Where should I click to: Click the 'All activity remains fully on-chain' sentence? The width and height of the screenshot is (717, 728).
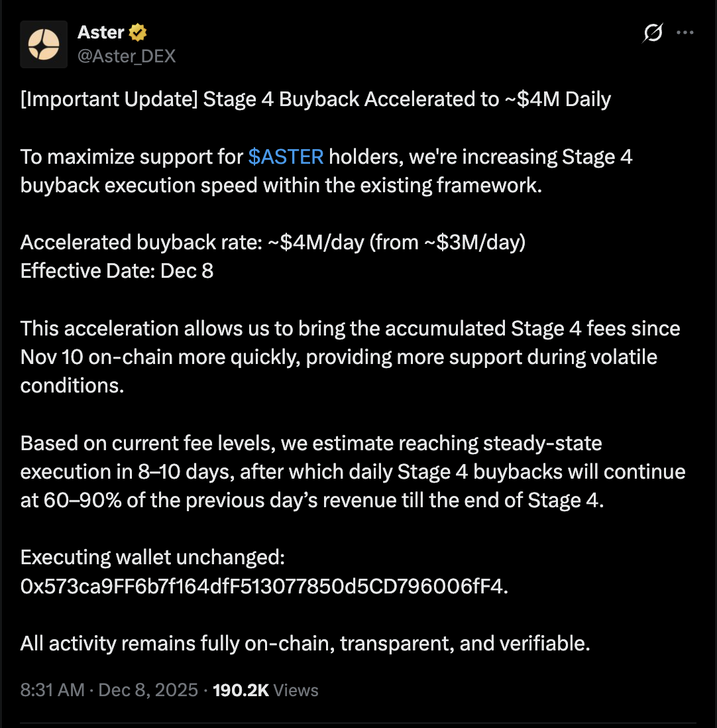click(305, 643)
